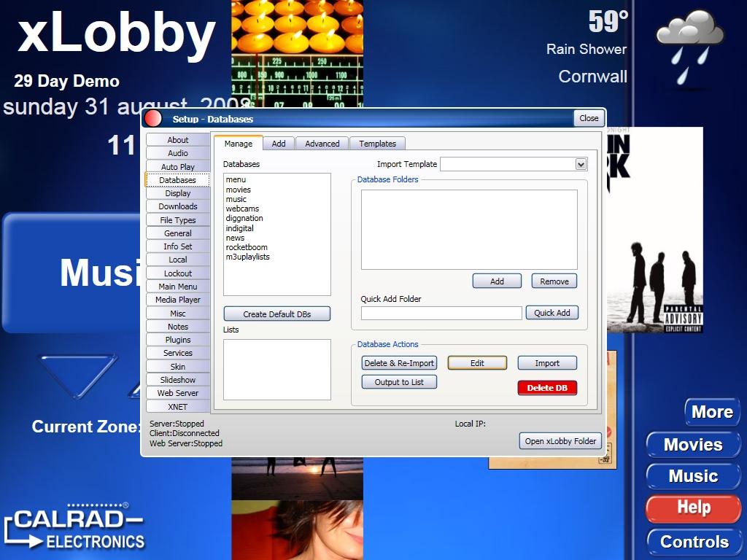Click Delete & Re-Import button
The image size is (747, 560).
399,363
